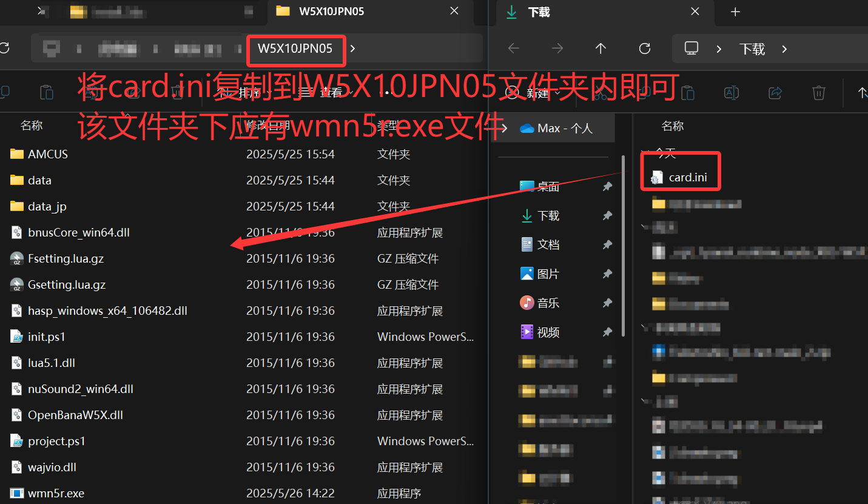Open 图片 in the navigation sidebar
Image resolution: width=868 pixels, height=504 pixels.
548,274
